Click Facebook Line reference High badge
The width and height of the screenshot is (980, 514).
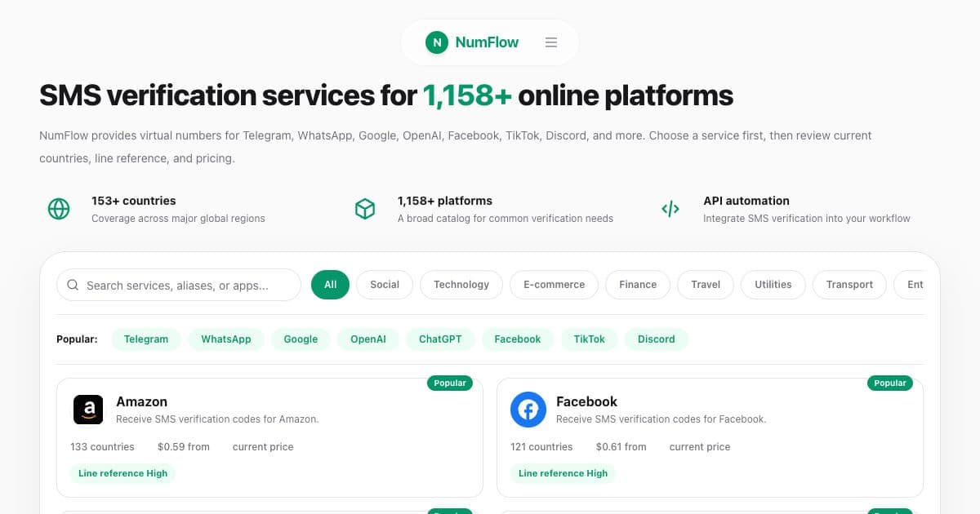click(563, 473)
